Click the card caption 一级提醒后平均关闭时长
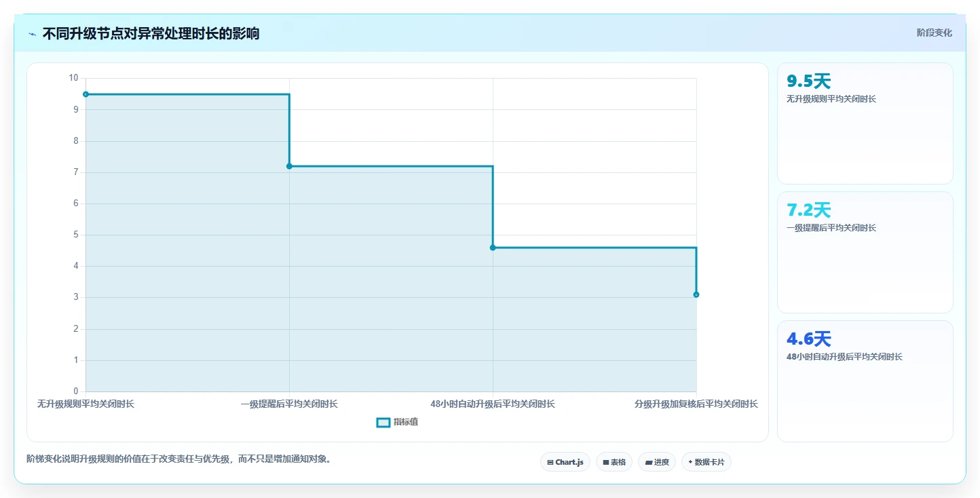 (831, 228)
